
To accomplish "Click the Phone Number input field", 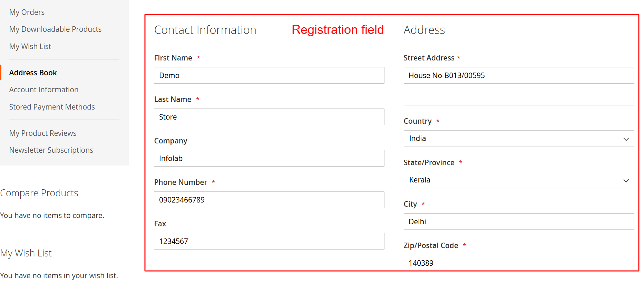I will 269,200.
